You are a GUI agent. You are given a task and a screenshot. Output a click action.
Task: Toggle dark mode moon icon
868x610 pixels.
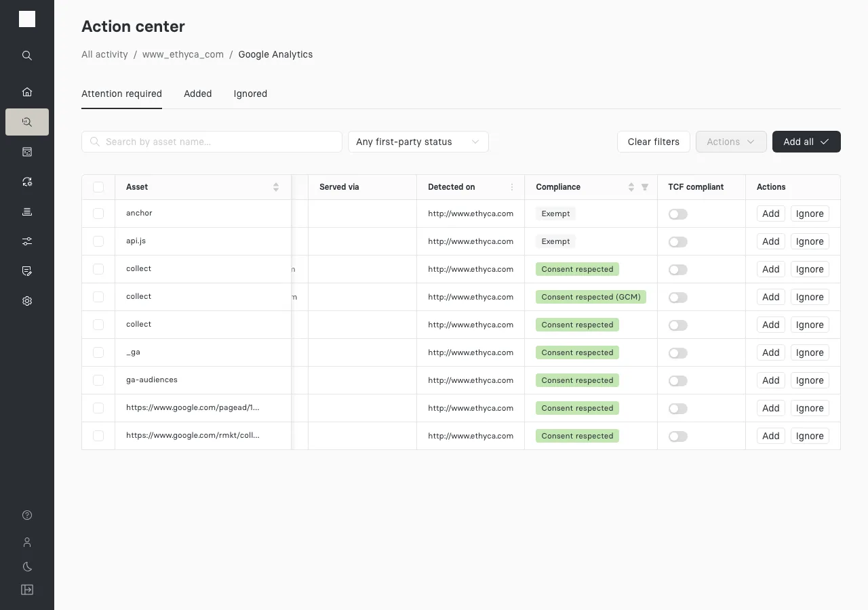point(27,567)
